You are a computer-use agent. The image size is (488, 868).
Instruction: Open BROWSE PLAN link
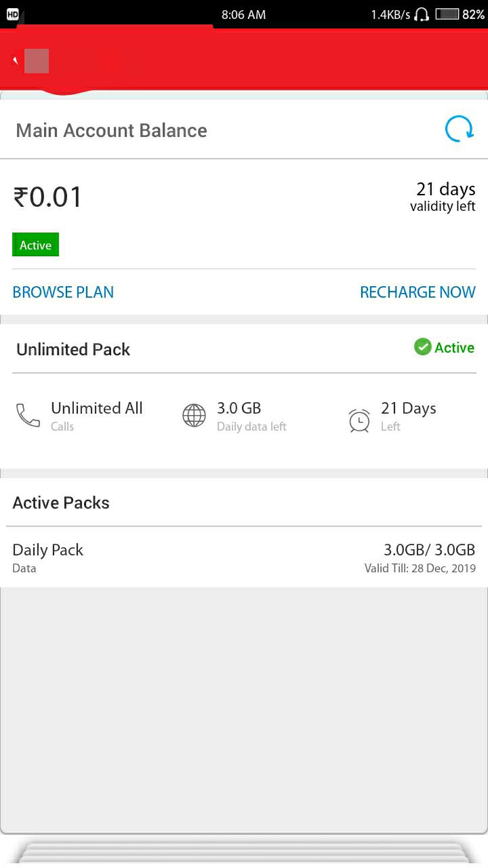pos(63,292)
